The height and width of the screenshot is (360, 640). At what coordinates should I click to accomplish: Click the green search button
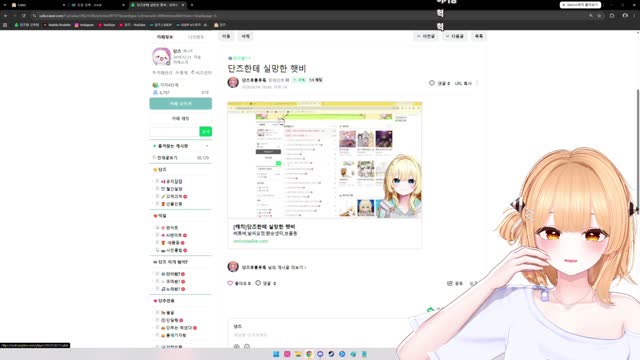(x=206, y=131)
